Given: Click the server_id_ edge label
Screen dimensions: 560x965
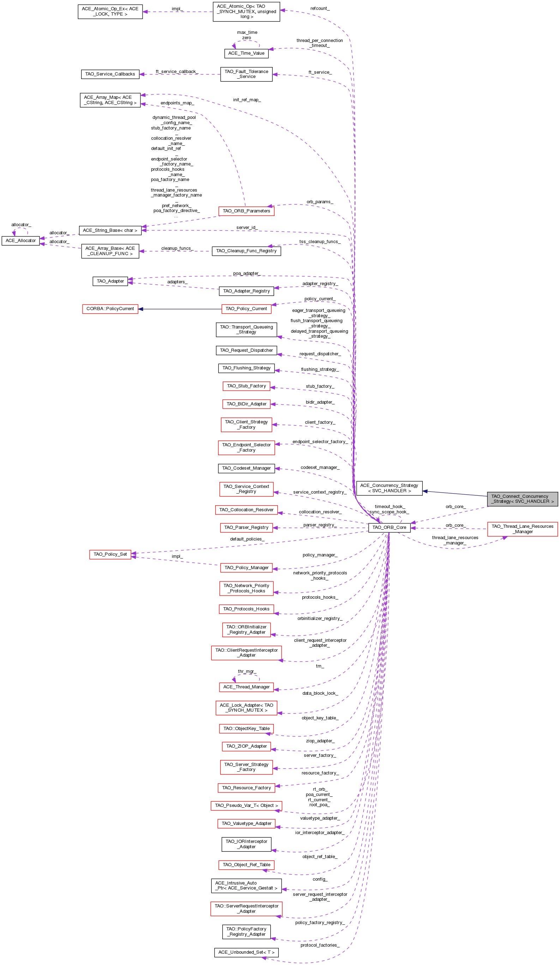Looking at the screenshot, I should tap(247, 228).
